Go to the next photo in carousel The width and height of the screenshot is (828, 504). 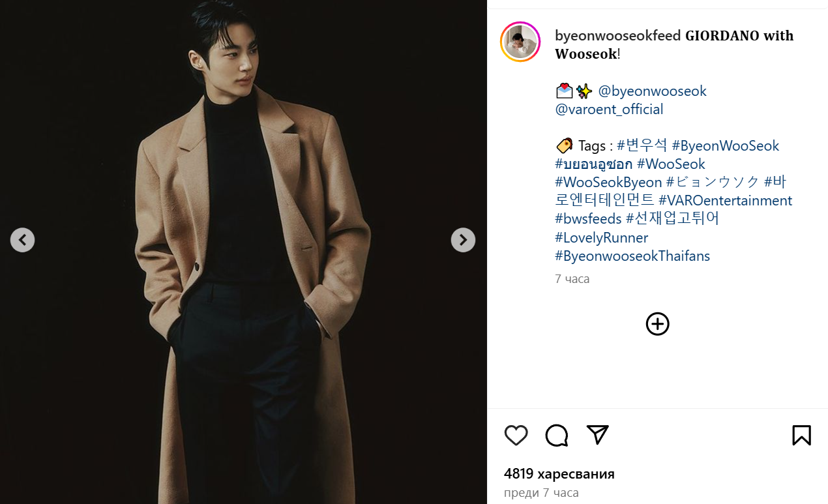[x=463, y=240]
